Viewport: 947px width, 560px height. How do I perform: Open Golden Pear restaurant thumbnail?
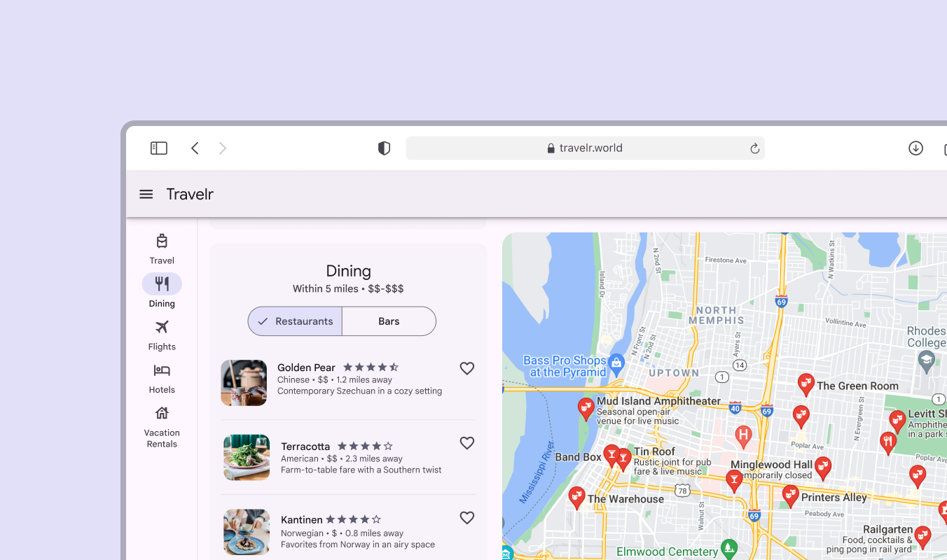tap(244, 383)
